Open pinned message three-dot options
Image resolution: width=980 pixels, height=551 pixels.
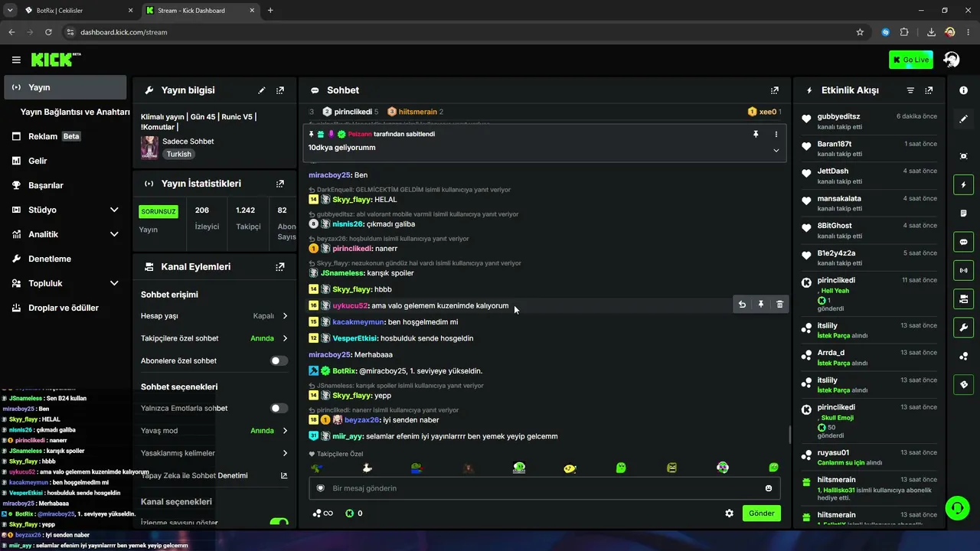click(776, 134)
